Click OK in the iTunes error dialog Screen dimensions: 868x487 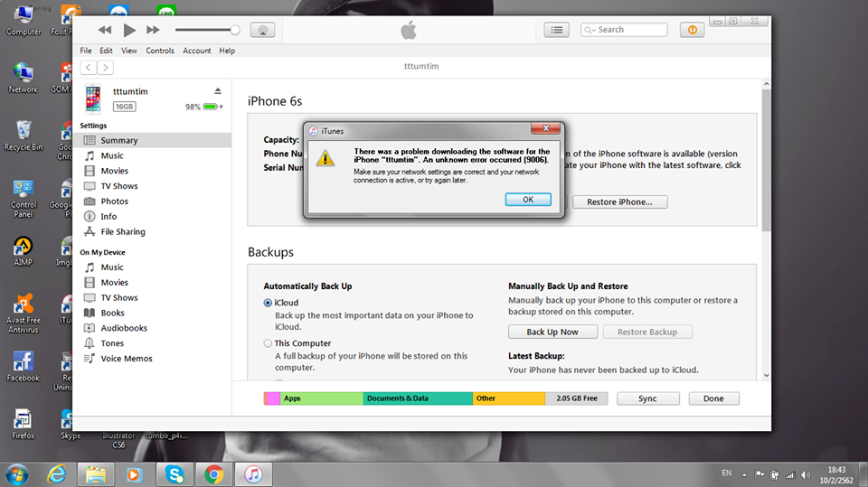click(528, 199)
